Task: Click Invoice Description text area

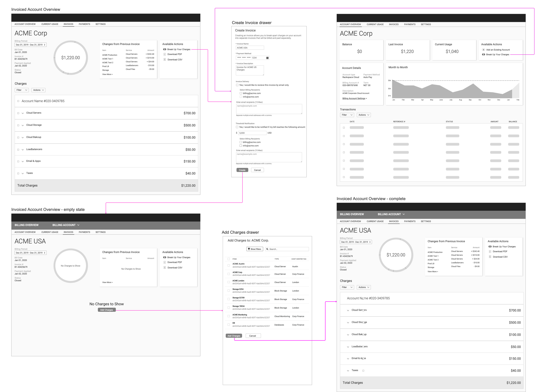Action: pyautogui.click(x=250, y=70)
